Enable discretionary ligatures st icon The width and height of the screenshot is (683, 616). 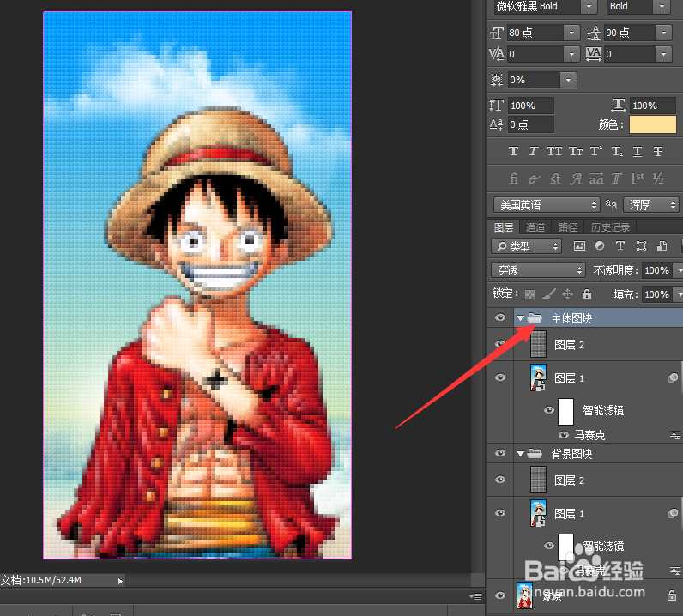tap(555, 178)
